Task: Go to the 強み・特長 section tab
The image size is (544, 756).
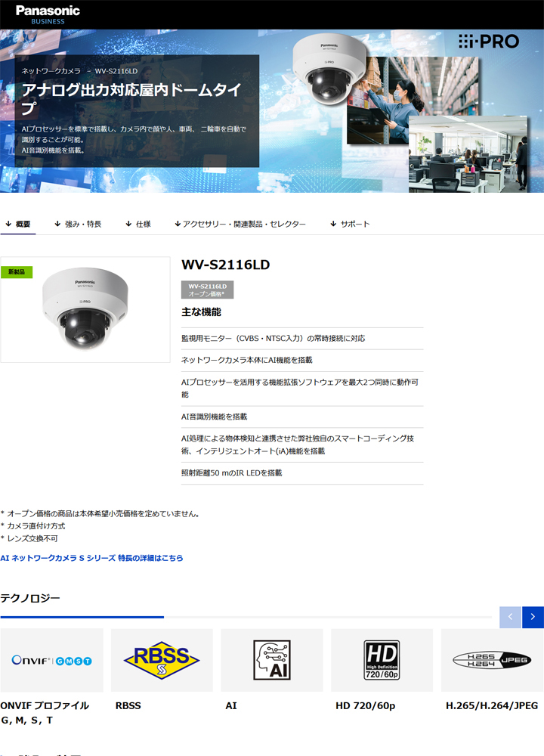Action: point(78,224)
